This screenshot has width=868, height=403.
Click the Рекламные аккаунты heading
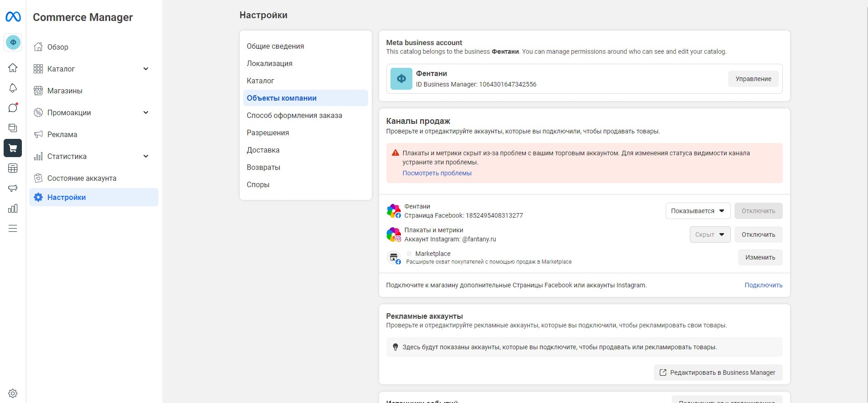click(x=424, y=316)
